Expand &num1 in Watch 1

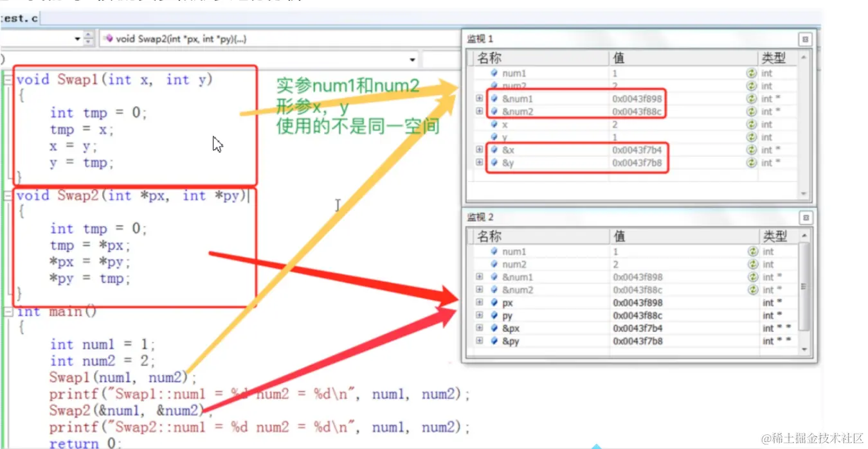(479, 99)
